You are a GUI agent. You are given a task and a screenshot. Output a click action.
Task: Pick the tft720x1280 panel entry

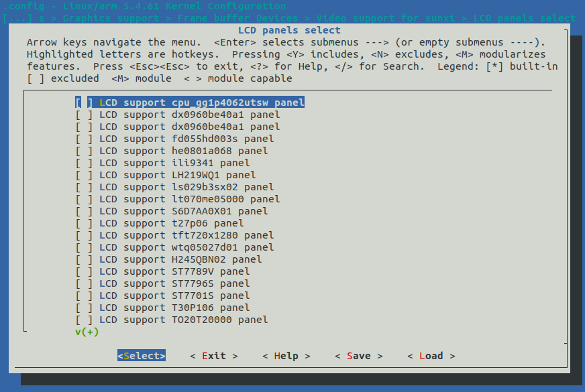click(x=186, y=235)
